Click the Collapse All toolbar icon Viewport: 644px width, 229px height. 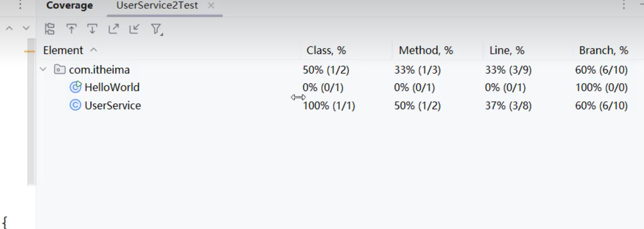pyautogui.click(x=134, y=29)
